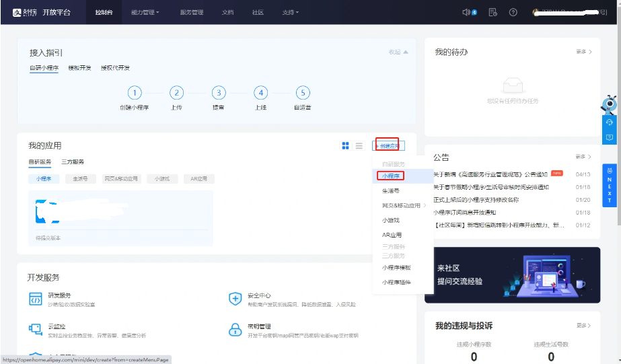Image resolution: width=621 pixels, height=364 pixels.
Task: Open the document icon in top bar
Action: pos(492,12)
